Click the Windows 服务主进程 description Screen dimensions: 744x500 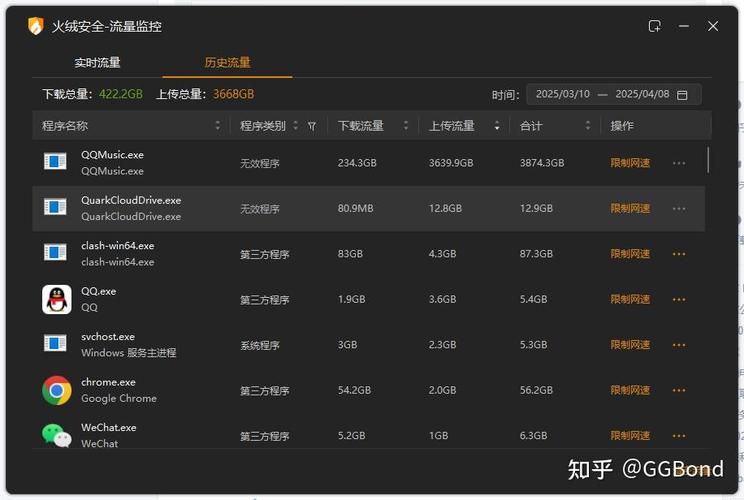coord(129,353)
